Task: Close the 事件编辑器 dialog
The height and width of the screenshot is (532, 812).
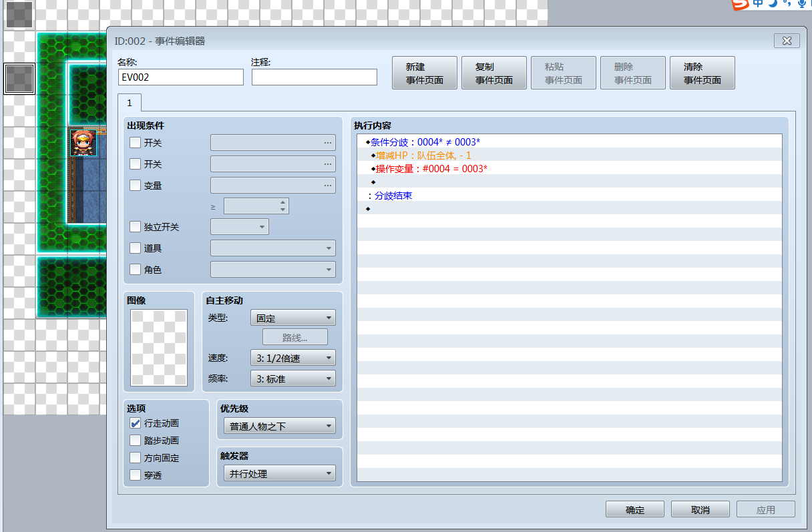Action: coord(787,41)
